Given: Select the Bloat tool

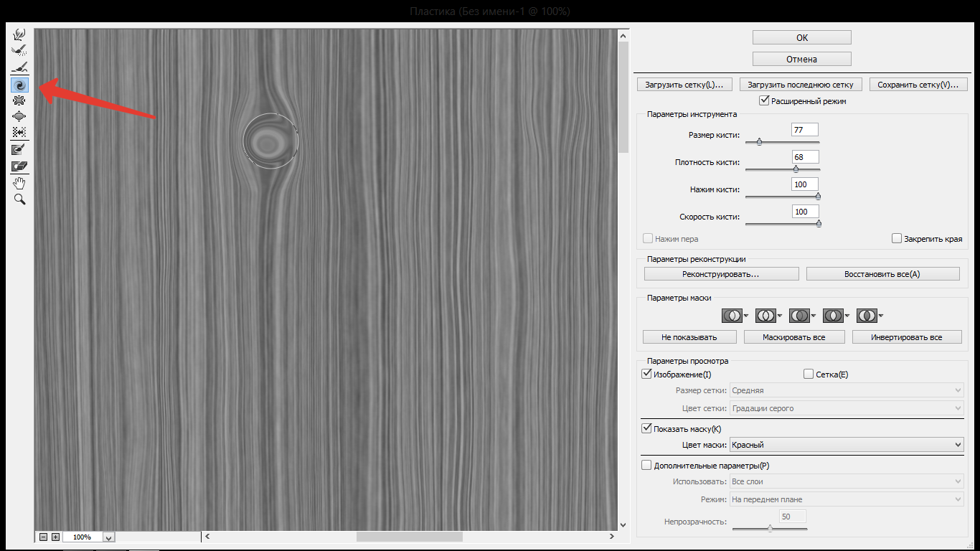Looking at the screenshot, I should click(20, 116).
